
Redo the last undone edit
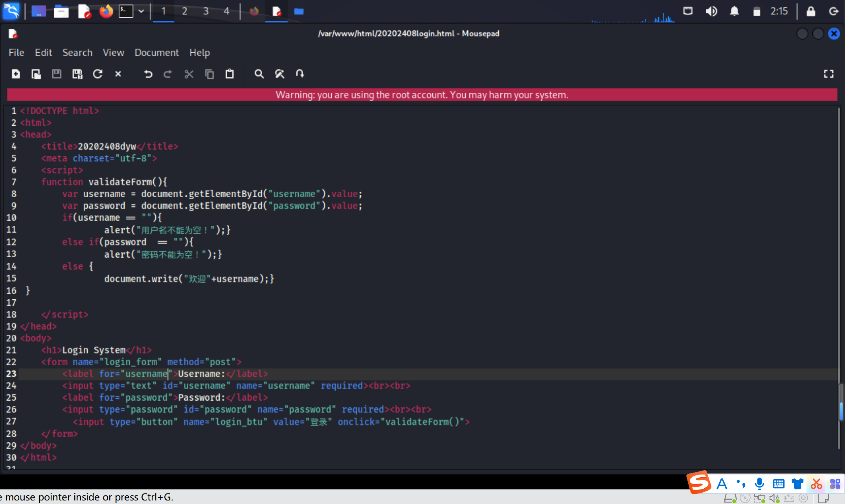click(168, 74)
